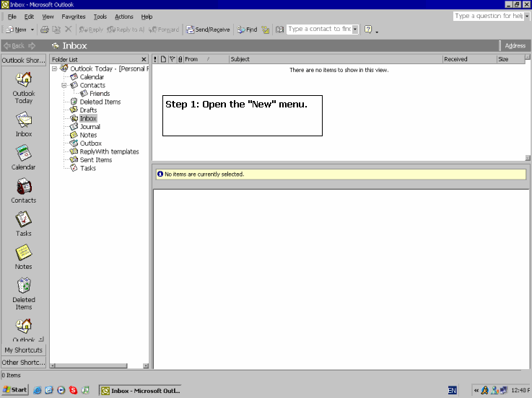Select Deleted Items in Folder List
532x398 pixels.
pos(100,102)
